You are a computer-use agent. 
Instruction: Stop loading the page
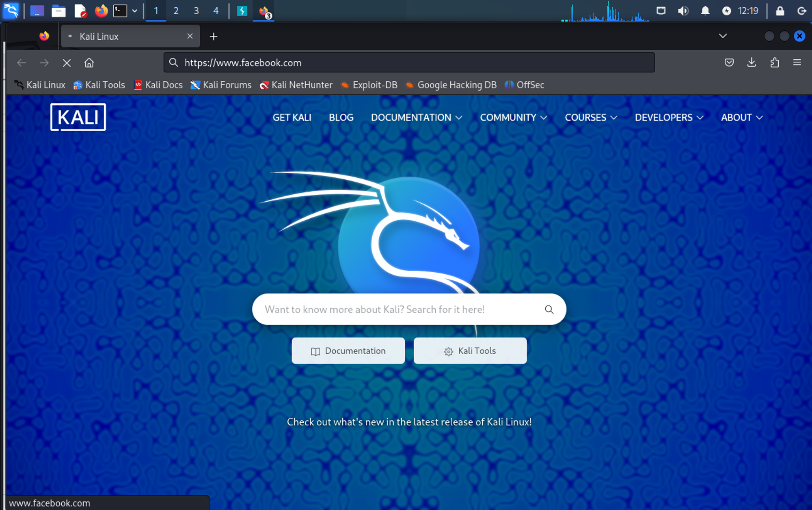(x=67, y=63)
